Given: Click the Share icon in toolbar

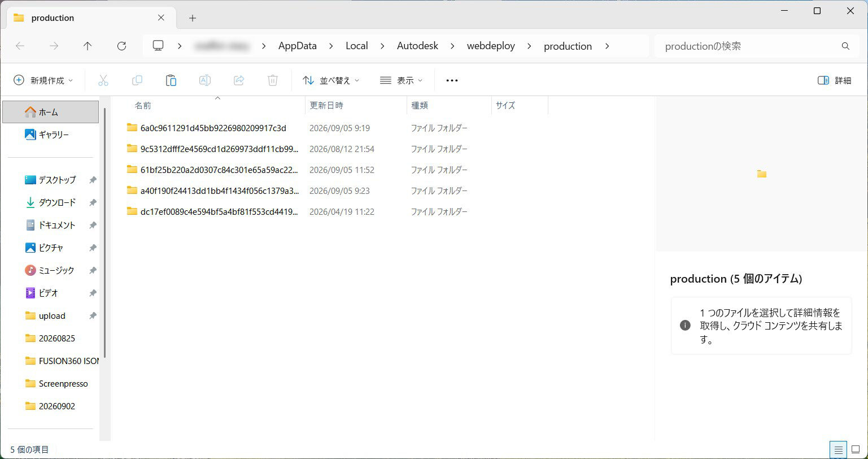Looking at the screenshot, I should [239, 80].
